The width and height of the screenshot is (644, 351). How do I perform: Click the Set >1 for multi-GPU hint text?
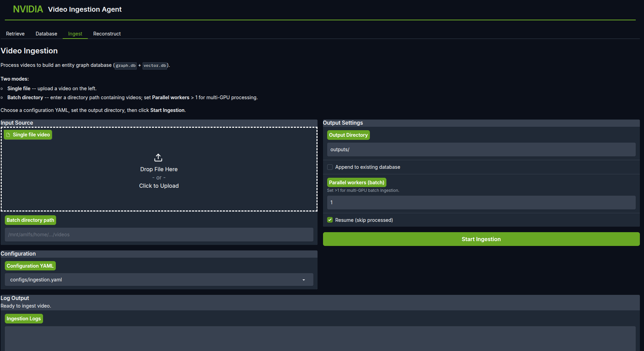click(x=363, y=190)
